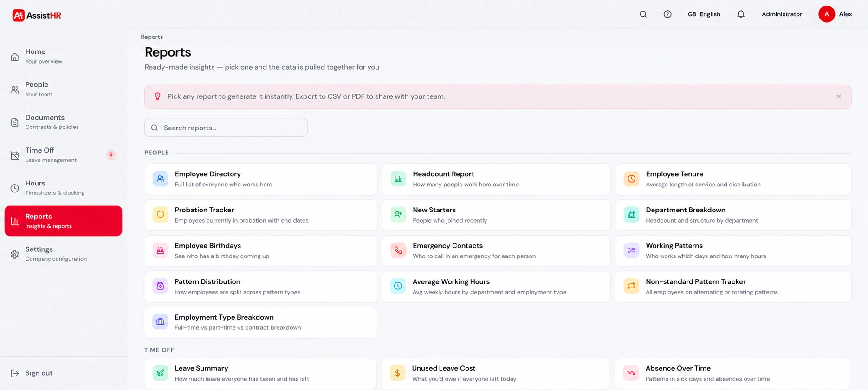Screen dimensions: 868x390
Task: Click the Employee Birthdays cake icon
Action: (160, 250)
